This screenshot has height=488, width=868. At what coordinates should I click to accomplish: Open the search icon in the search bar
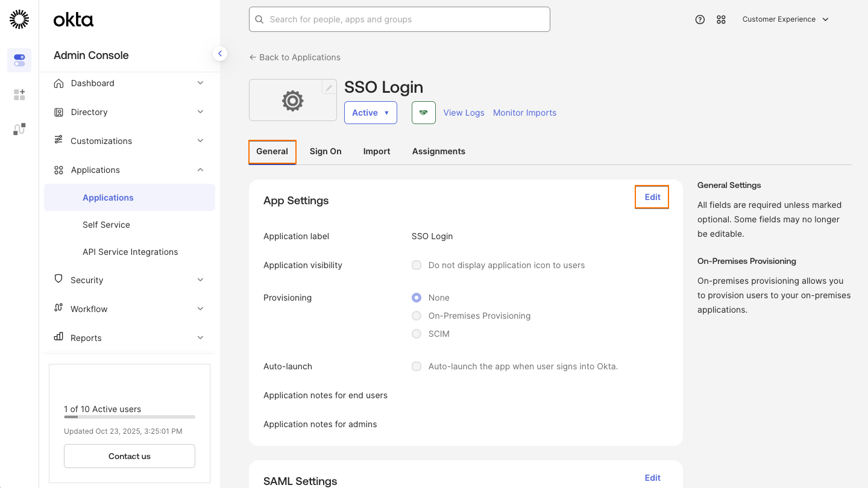[x=259, y=19]
